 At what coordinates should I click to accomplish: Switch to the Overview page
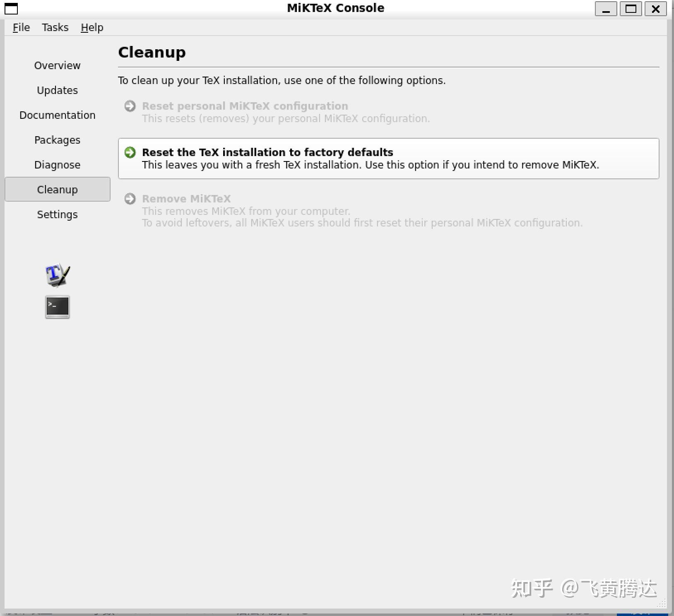(x=58, y=65)
